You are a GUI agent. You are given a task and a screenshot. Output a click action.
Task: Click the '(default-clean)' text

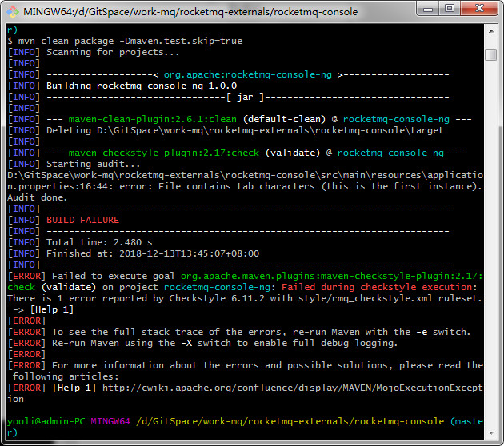click(x=284, y=119)
